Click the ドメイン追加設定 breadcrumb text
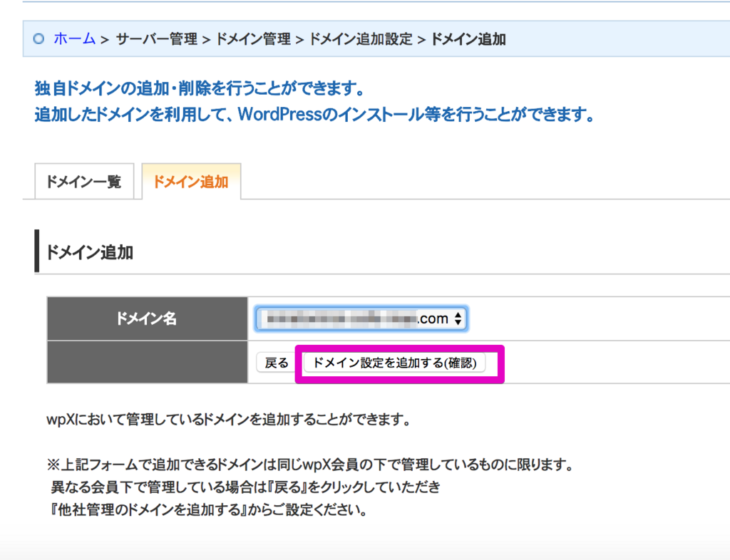This screenshot has height=560, width=730. pyautogui.click(x=361, y=39)
